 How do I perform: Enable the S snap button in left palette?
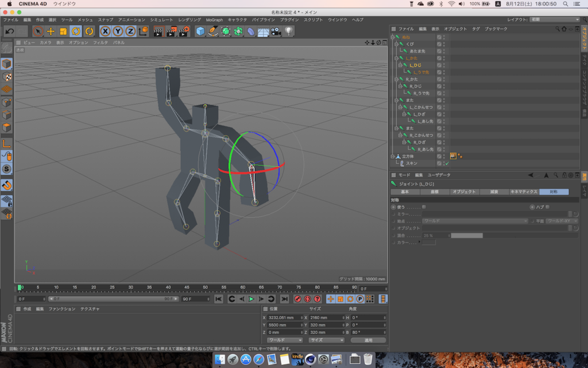tap(7, 169)
